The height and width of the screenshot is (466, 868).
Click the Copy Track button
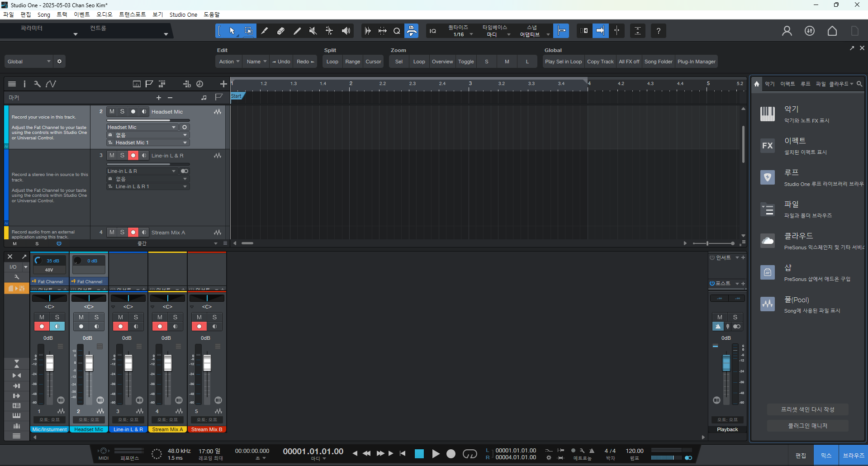click(x=600, y=62)
